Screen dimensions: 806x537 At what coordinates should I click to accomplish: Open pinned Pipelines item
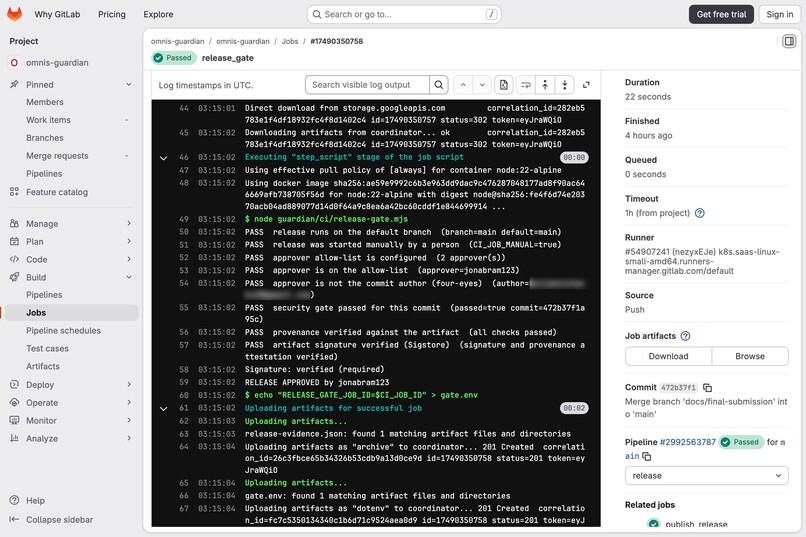point(44,174)
